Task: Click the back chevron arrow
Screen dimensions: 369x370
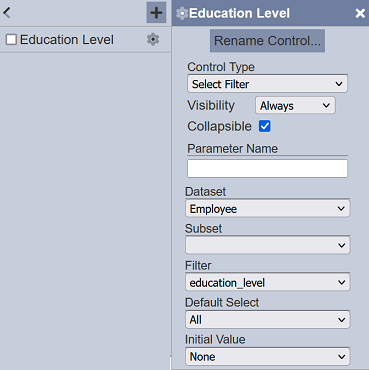Action: click(x=7, y=13)
